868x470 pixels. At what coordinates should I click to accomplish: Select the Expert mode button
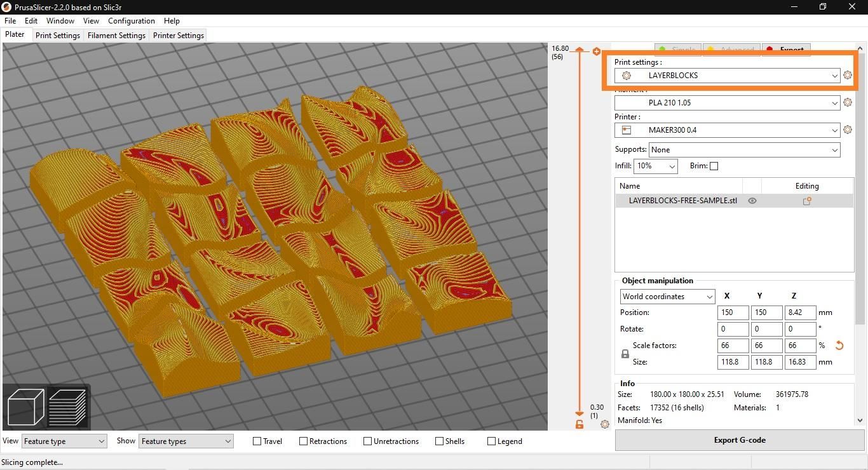(786, 50)
